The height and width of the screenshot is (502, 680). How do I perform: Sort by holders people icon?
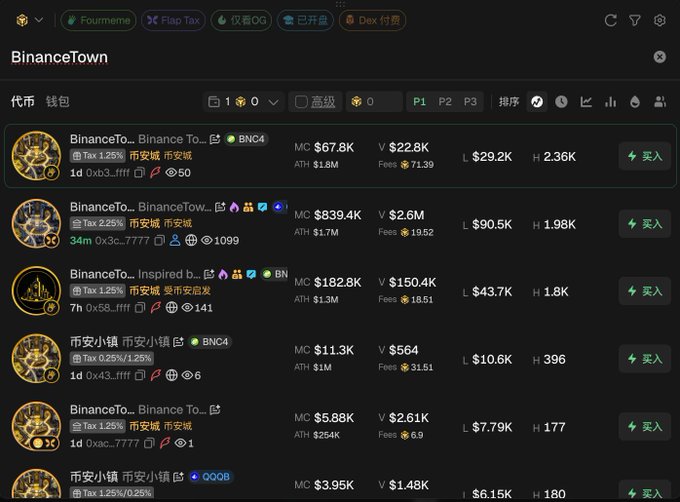tap(660, 102)
